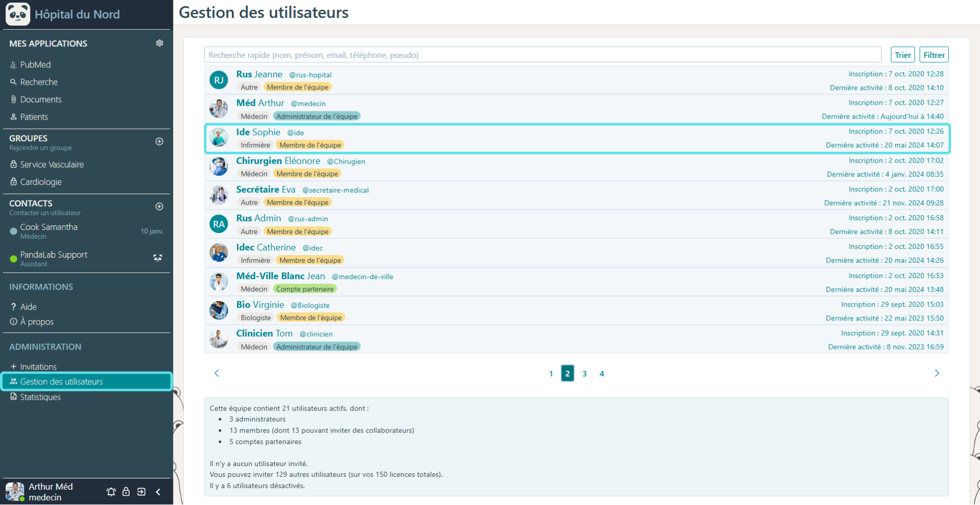This screenshot has height=505, width=980.
Task: Open PubMed application
Action: click(35, 64)
